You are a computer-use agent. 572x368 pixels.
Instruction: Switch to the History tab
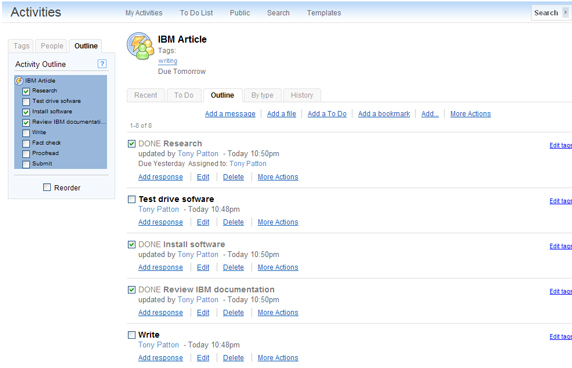pyautogui.click(x=302, y=95)
